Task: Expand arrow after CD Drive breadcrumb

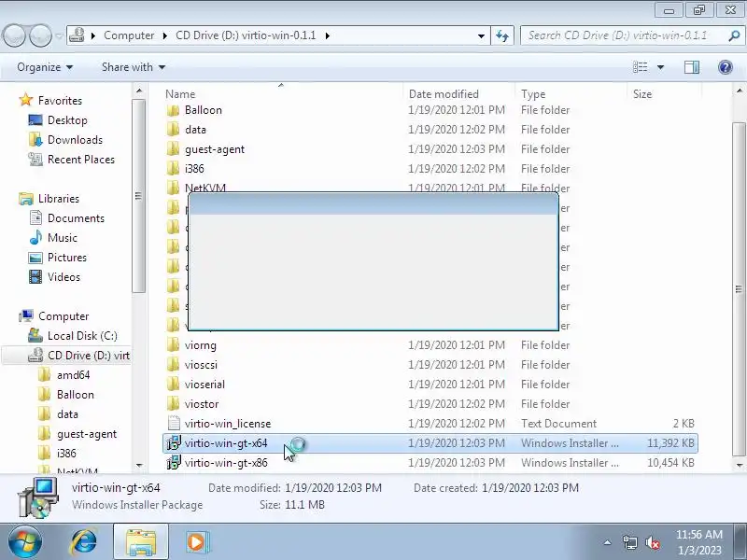Action: click(328, 35)
